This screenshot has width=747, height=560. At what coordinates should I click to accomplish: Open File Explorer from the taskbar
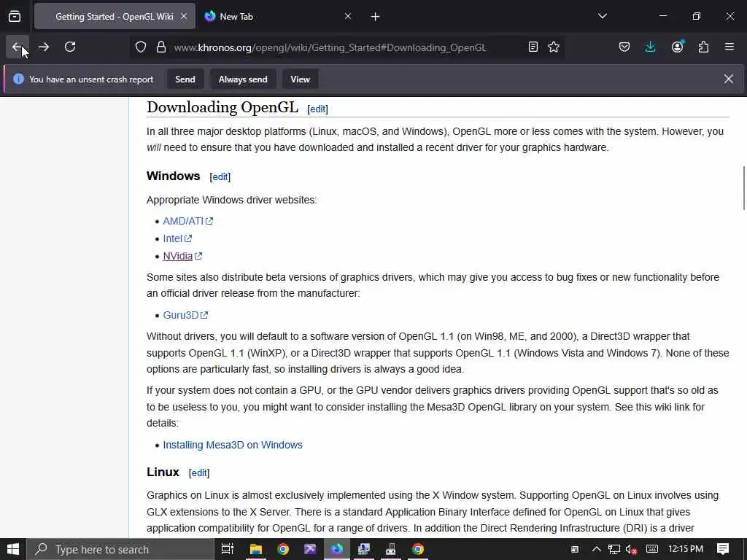coord(256,550)
